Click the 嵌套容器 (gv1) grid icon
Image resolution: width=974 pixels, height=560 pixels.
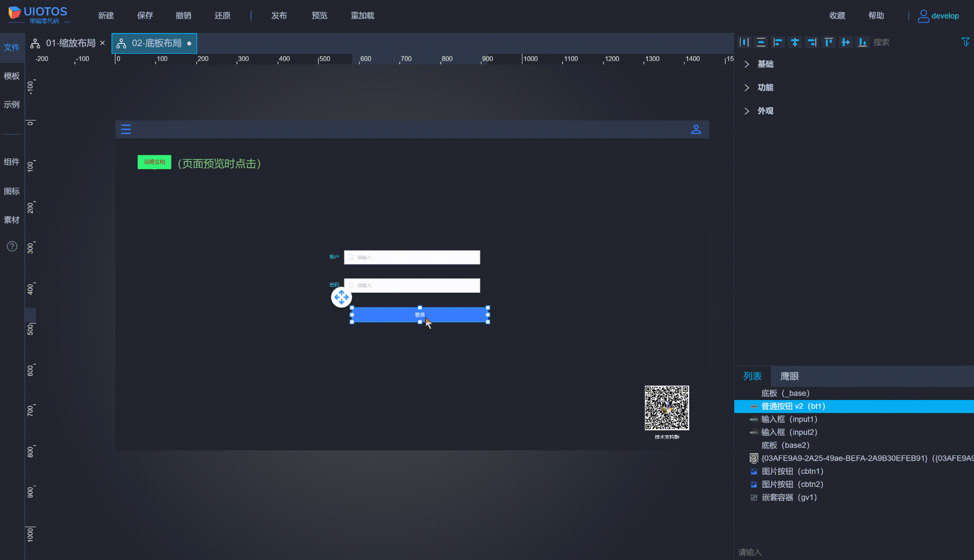point(754,497)
